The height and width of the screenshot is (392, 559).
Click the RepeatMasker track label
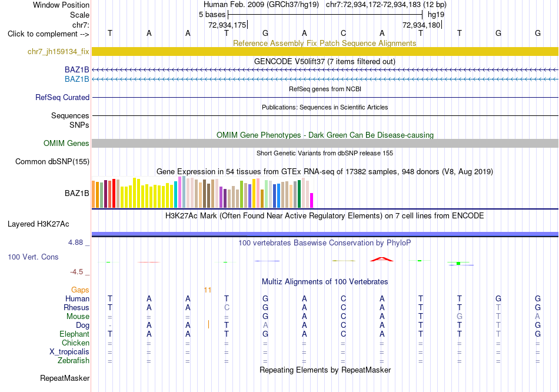(65, 378)
